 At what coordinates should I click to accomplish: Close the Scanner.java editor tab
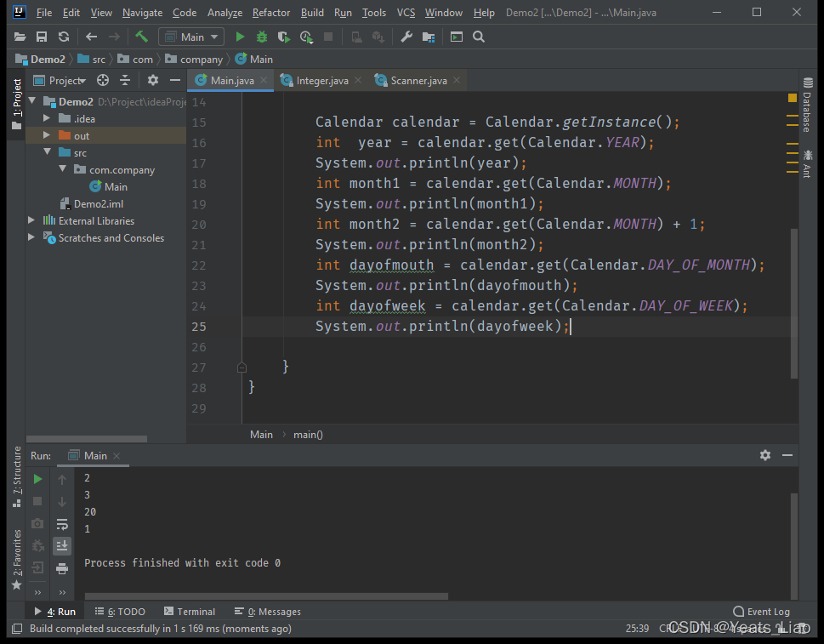(457, 80)
